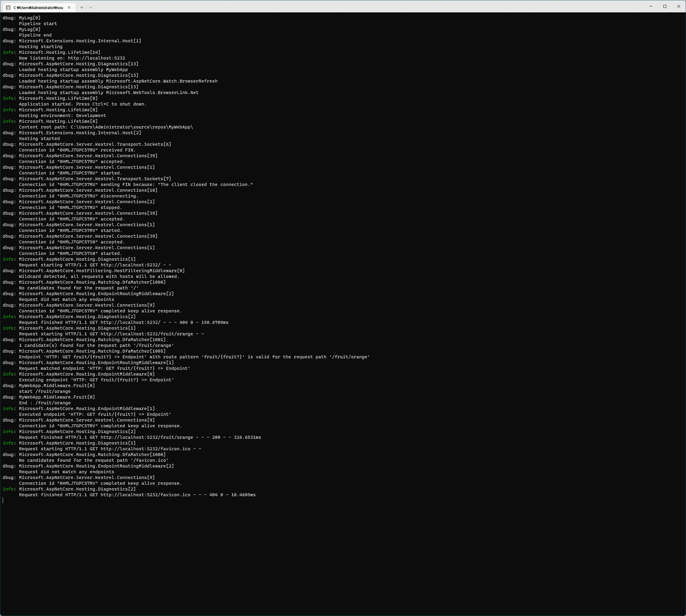Click fruit/orange URL in Request starting line
The width and height of the screenshot is (686, 616).
click(x=147, y=334)
